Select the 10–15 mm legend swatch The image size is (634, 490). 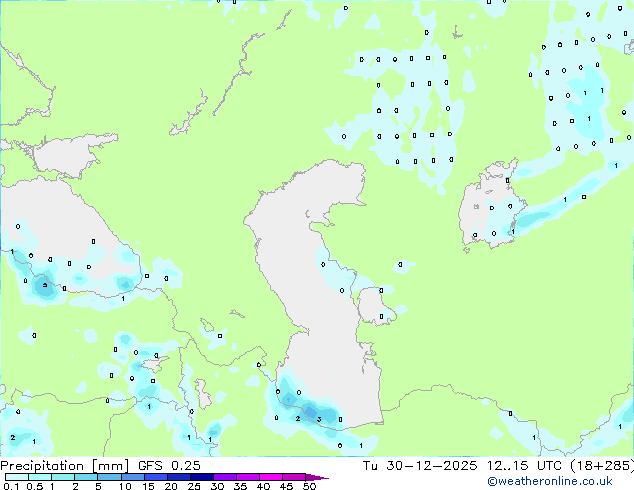[133, 477]
